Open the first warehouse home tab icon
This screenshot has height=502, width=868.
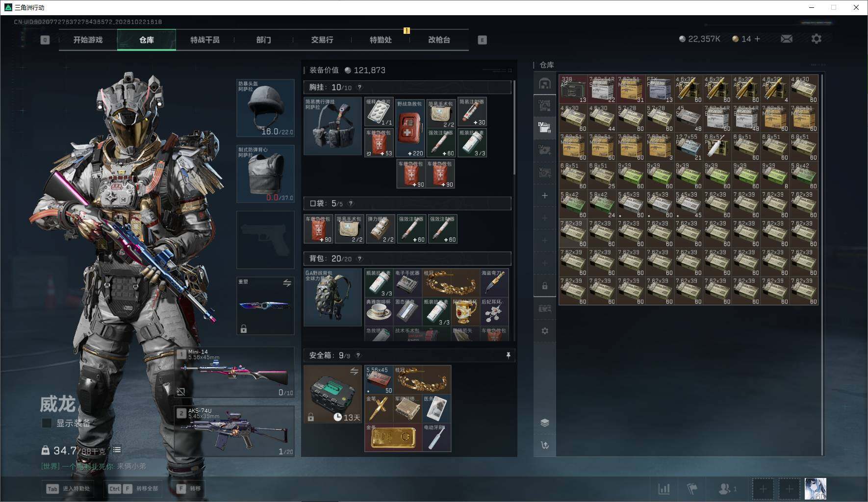(x=544, y=84)
